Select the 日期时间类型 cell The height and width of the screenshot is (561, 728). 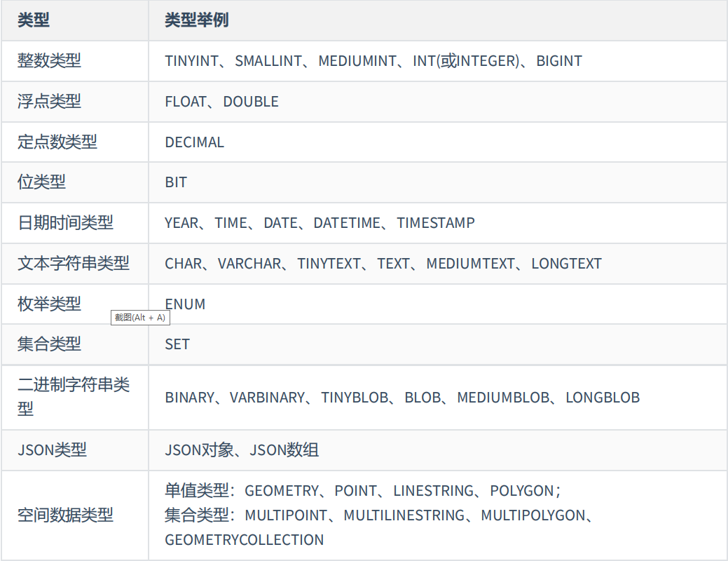65,223
